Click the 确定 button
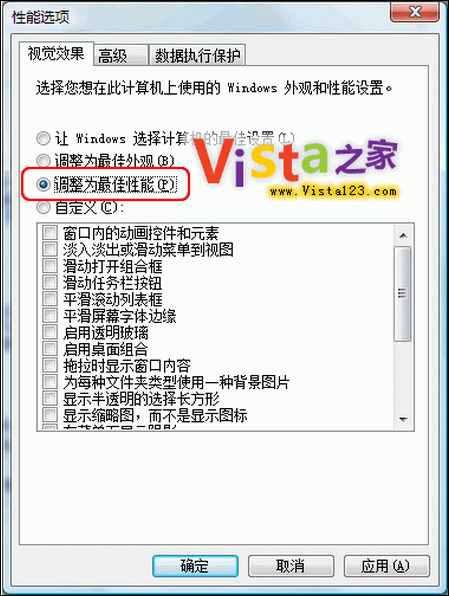 coord(195,566)
